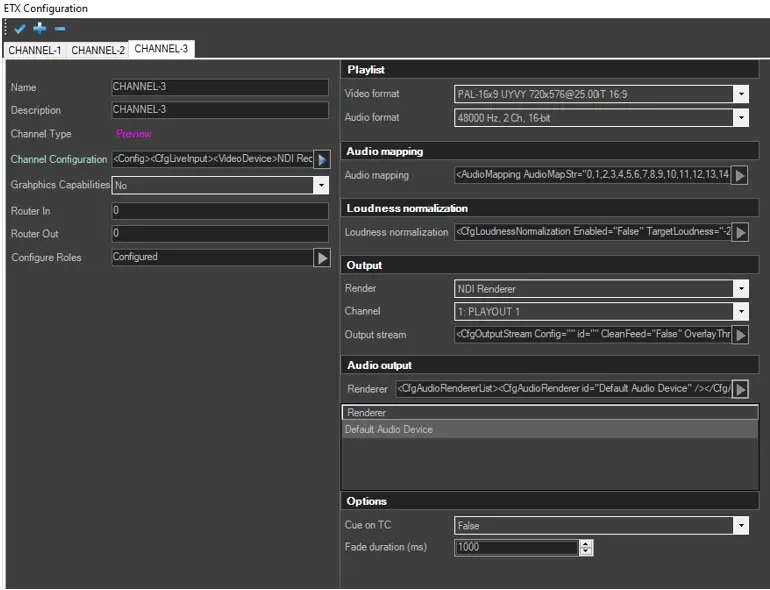Screen dimensions: 770x590
Task: Click the plus icon to add channel
Action: (40, 29)
